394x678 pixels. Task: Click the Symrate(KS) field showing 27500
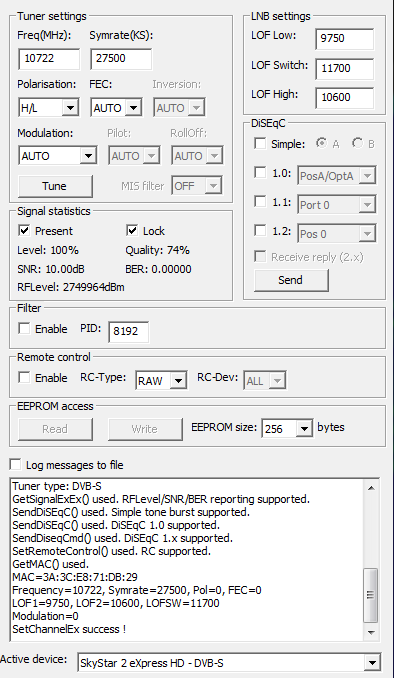point(121,59)
